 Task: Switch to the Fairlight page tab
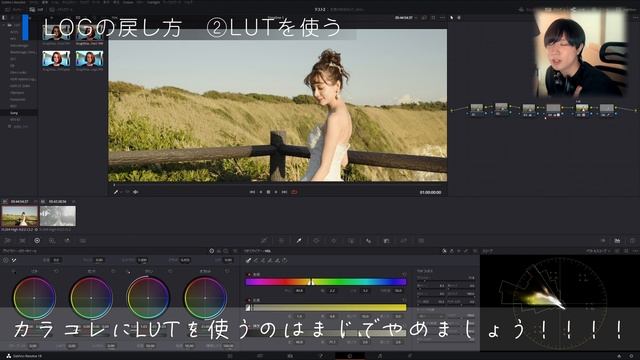point(380,356)
